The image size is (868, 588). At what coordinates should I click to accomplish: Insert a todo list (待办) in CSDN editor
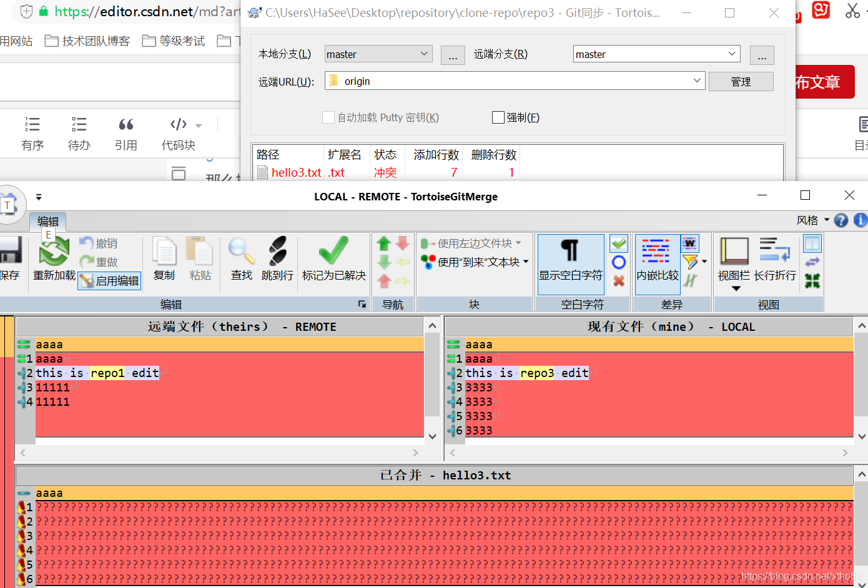click(79, 134)
